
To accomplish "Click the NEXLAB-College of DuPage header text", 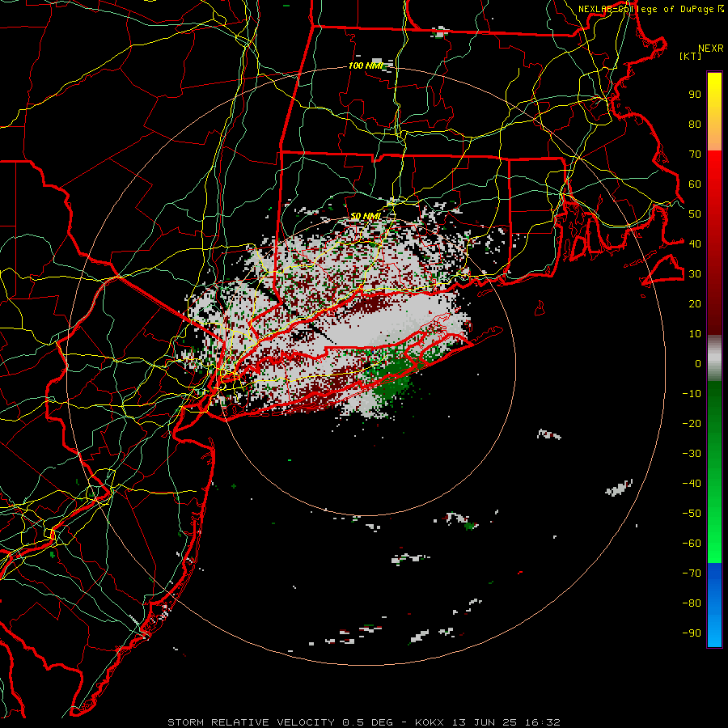I will 650,9.
